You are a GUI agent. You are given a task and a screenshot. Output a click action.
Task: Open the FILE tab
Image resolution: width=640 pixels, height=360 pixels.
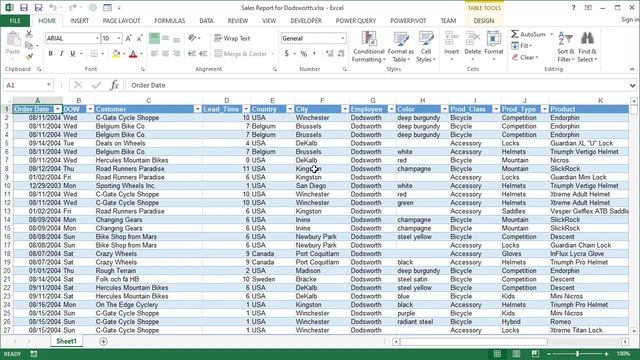click(15, 20)
